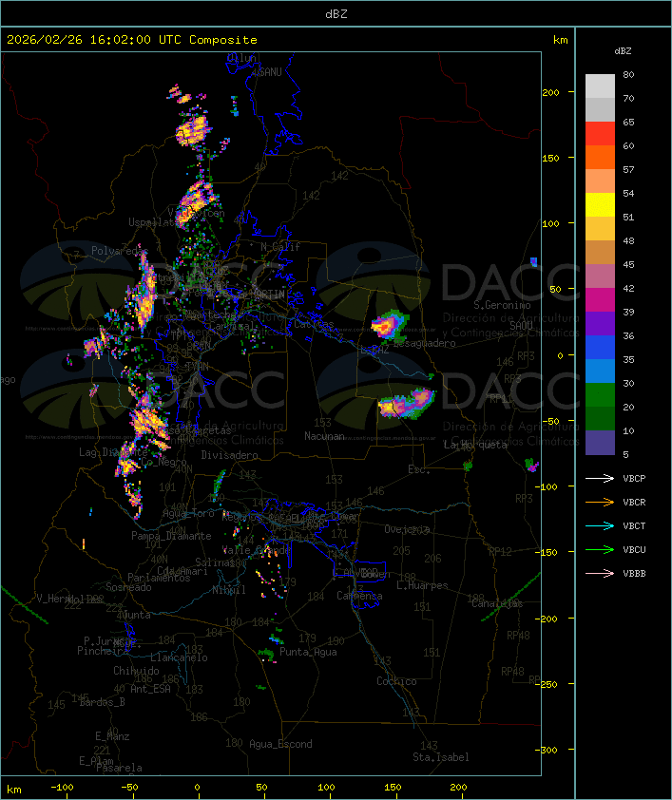Click the storm cell east of Nacunan
672x800 pixels.
(x=406, y=403)
